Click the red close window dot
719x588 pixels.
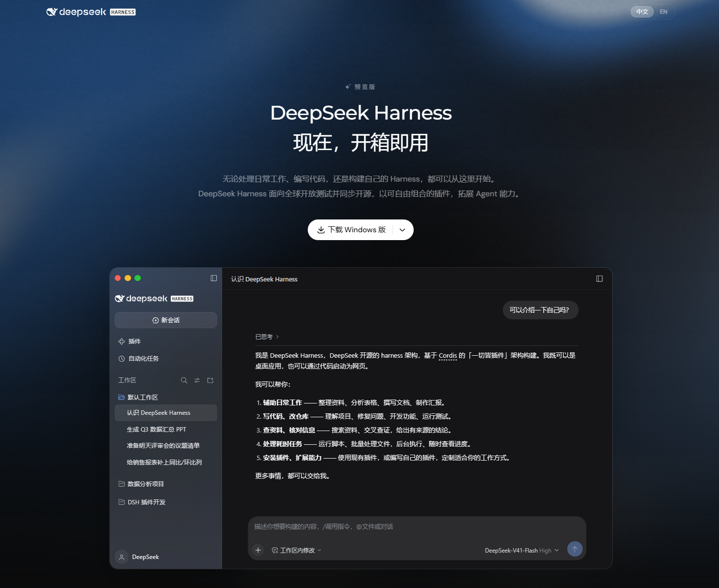(x=118, y=278)
